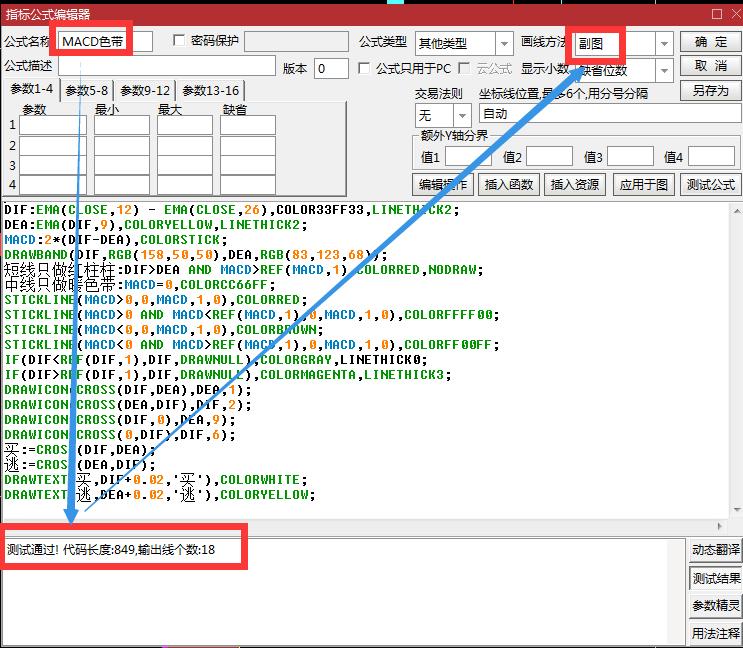Image resolution: width=743 pixels, height=648 pixels.
Task: Open the 参数13-16 tab
Action: pyautogui.click(x=210, y=91)
